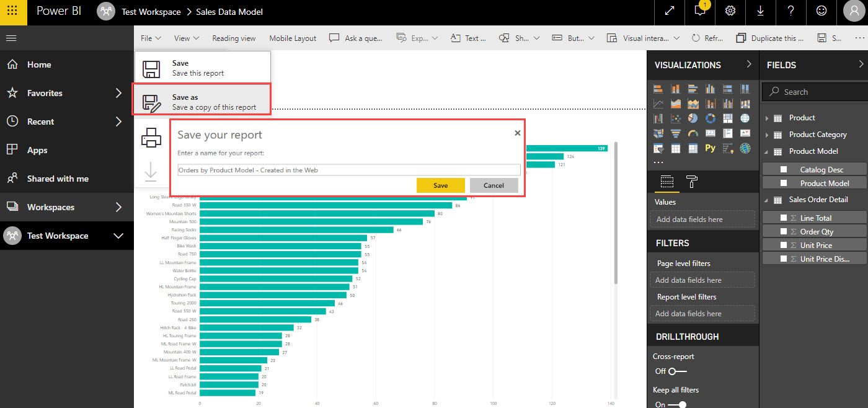Image resolution: width=868 pixels, height=408 pixels.
Task: Open Mobile Layout
Action: tap(293, 38)
